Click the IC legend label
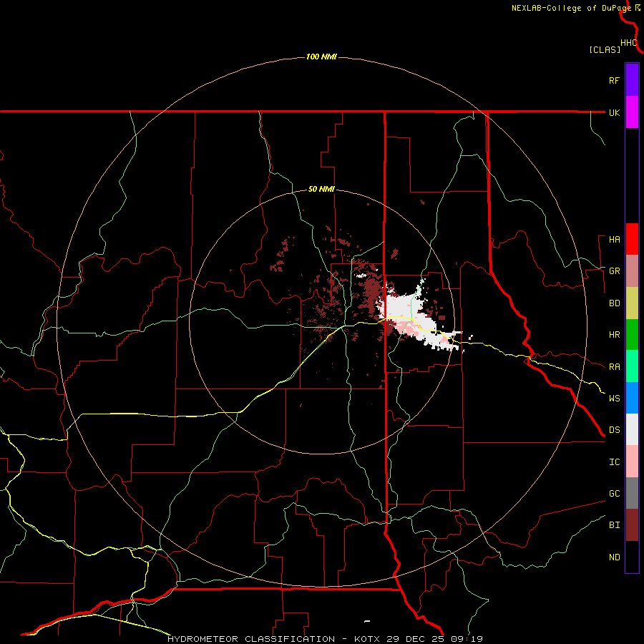The height and width of the screenshot is (644, 644). tap(614, 462)
